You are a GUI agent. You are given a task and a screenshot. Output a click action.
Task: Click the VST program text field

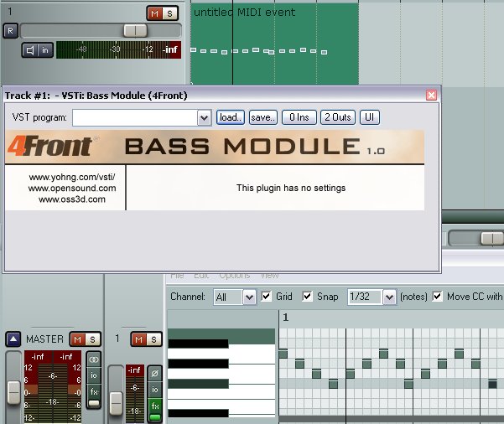pyautogui.click(x=135, y=118)
